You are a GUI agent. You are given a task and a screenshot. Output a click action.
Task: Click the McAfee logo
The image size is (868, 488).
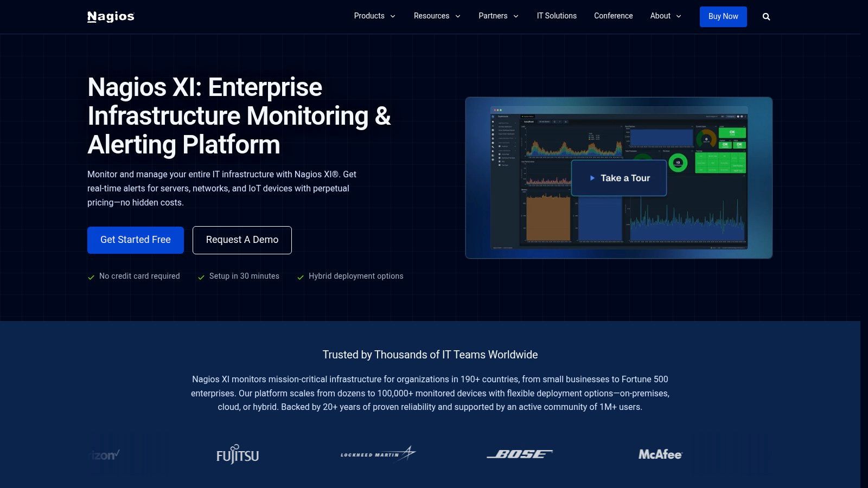point(660,454)
